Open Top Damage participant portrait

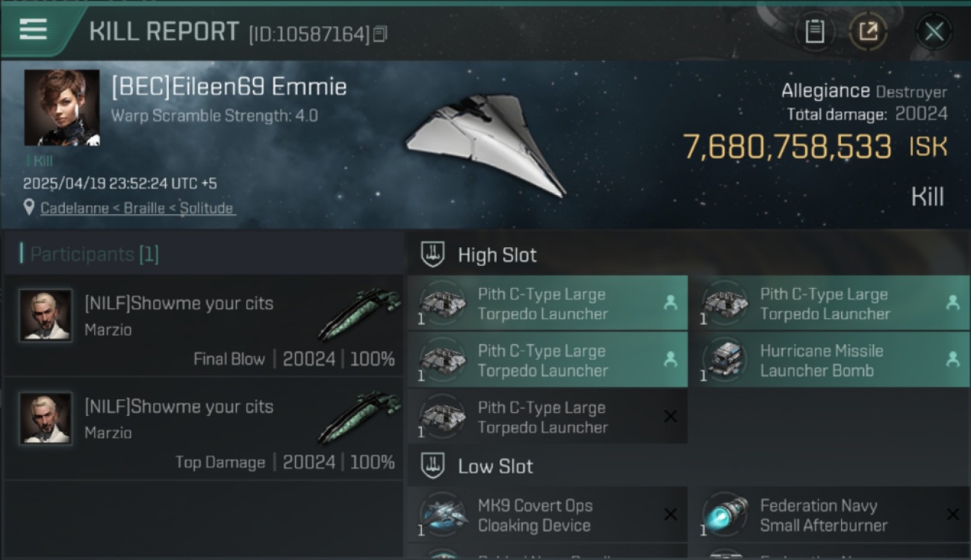pyautogui.click(x=46, y=419)
